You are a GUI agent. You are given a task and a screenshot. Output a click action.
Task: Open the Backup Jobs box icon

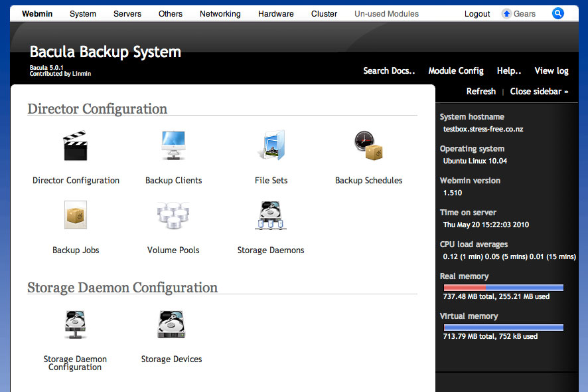pos(76,215)
